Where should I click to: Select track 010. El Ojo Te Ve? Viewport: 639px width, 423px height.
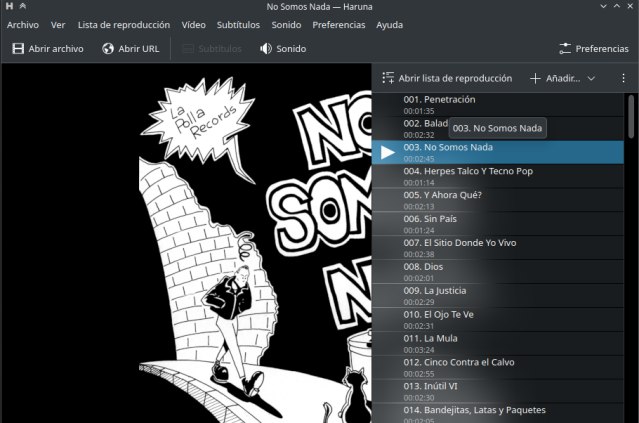[498, 319]
